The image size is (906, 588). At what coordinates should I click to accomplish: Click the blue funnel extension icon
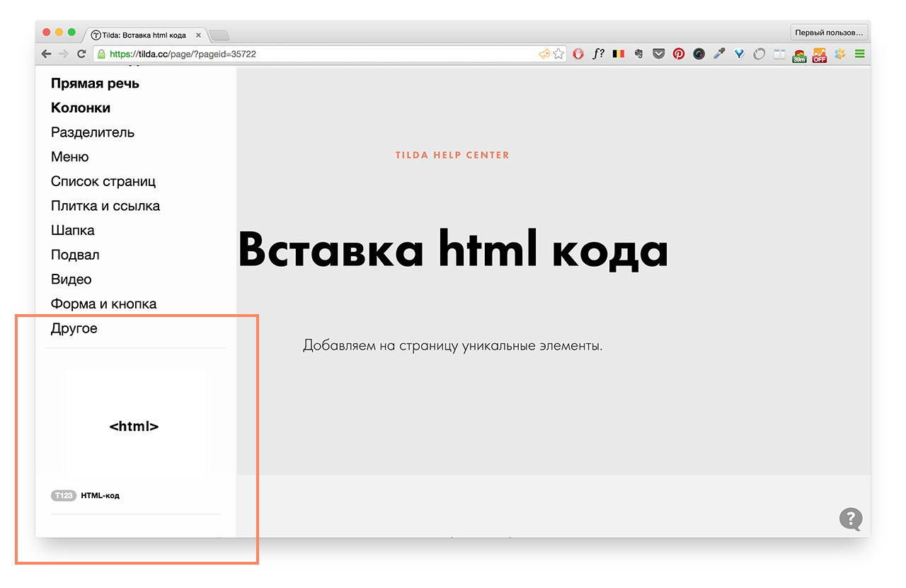[739, 54]
